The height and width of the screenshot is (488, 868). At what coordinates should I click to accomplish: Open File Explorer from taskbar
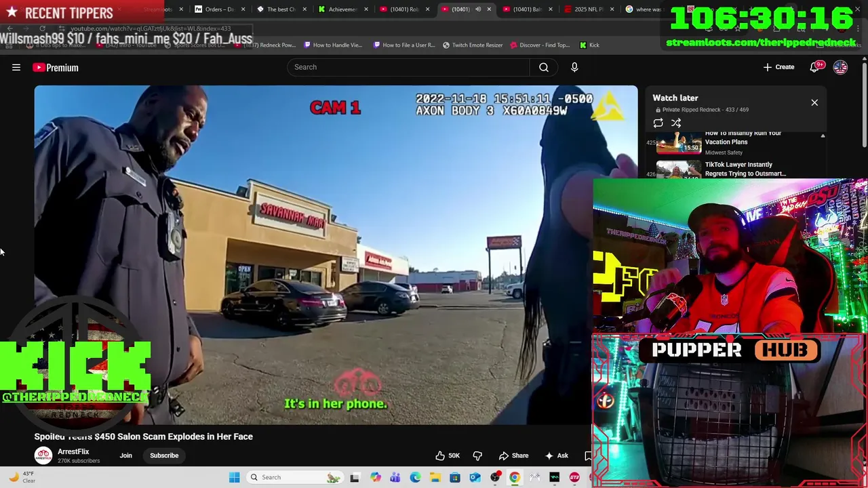tap(435, 477)
